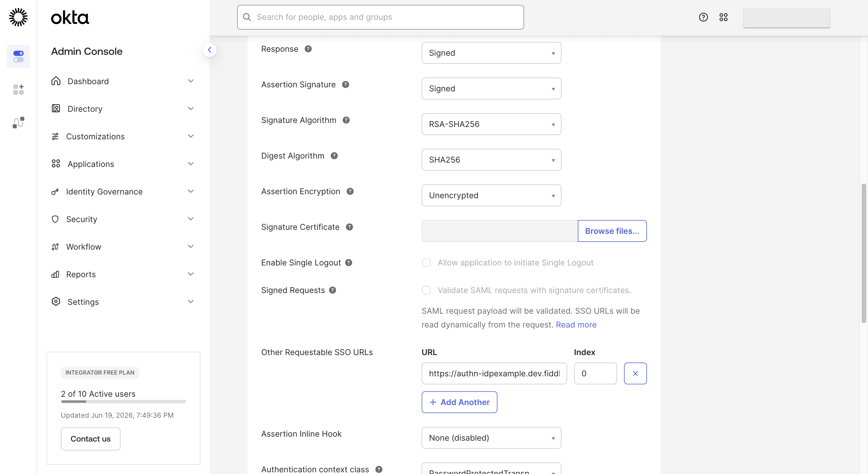Click the SSO URL input field

tap(494, 373)
